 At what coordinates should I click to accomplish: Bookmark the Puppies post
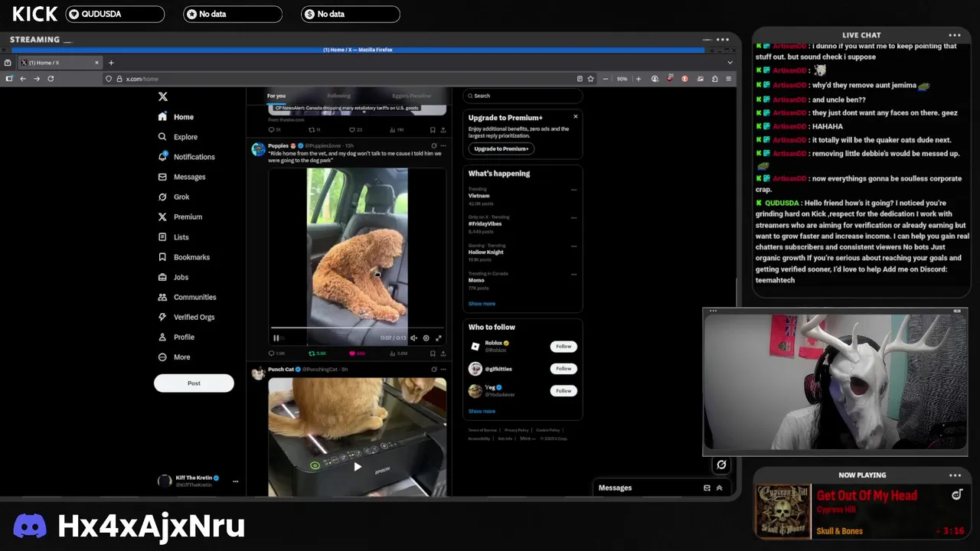pos(433,354)
